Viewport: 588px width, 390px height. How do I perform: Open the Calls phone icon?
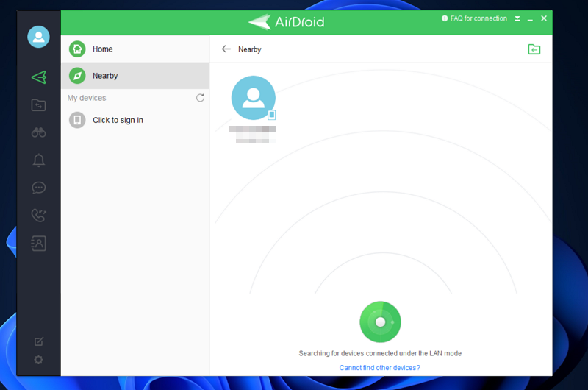[38, 216]
